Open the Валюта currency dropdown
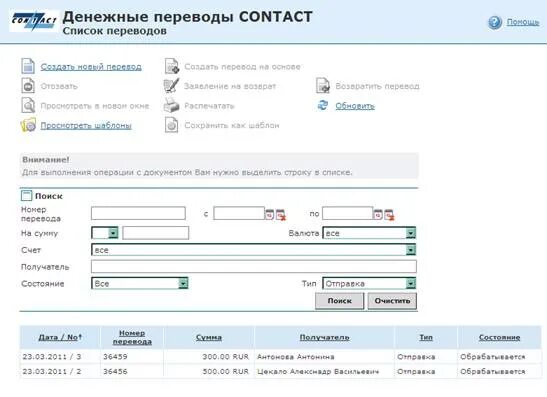Viewport: 547px width, 397px height. tap(369, 233)
